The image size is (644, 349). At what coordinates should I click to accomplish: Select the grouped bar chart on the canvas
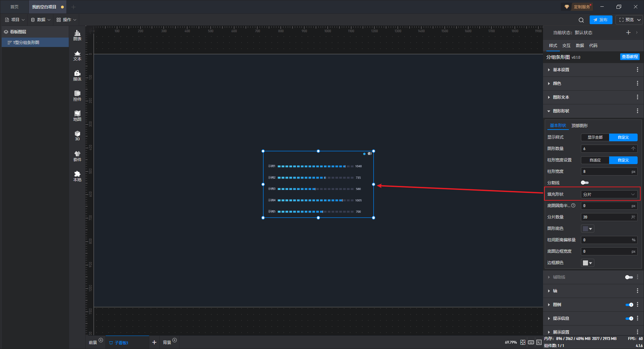318,185
